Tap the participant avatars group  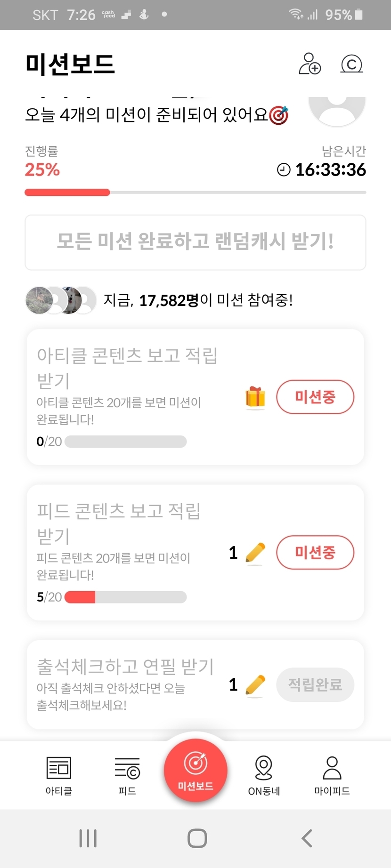tap(61, 300)
